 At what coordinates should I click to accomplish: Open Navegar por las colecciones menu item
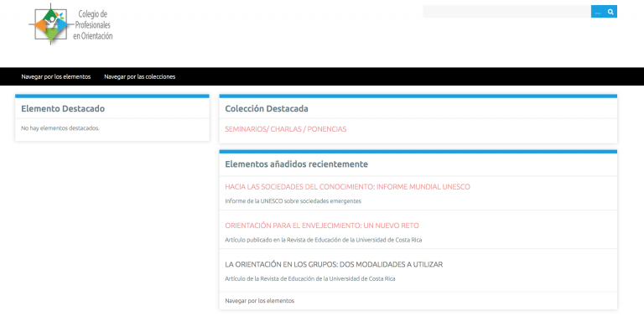140,77
